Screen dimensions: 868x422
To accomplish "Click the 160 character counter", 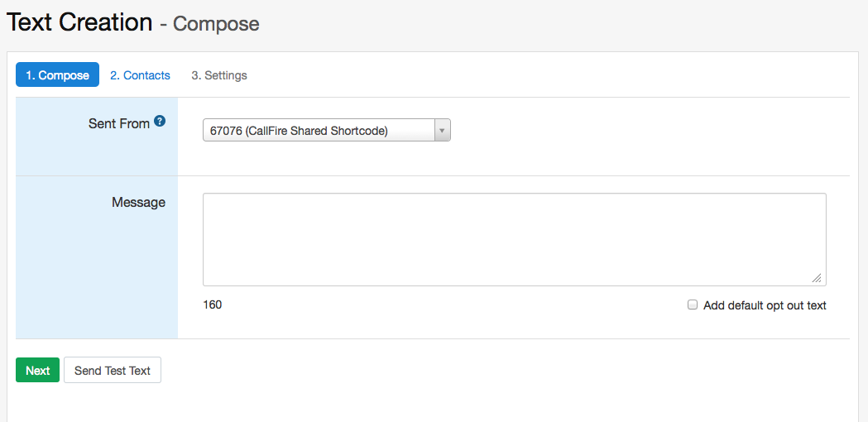I will (x=213, y=305).
